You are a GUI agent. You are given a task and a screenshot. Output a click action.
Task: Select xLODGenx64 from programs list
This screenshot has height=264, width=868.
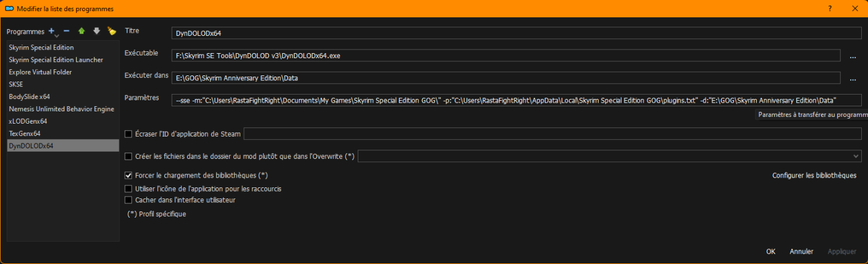(x=28, y=121)
